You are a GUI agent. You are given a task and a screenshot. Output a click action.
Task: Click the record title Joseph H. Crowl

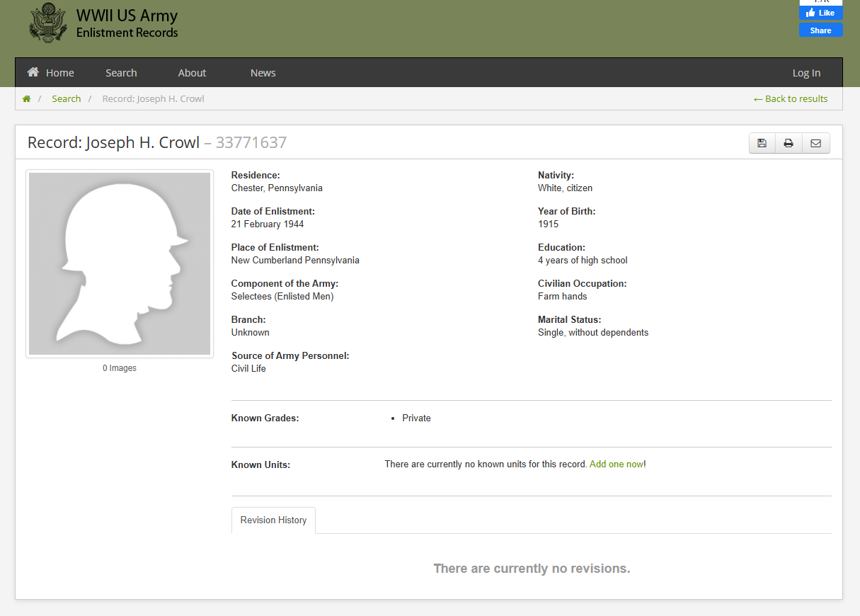click(x=113, y=142)
